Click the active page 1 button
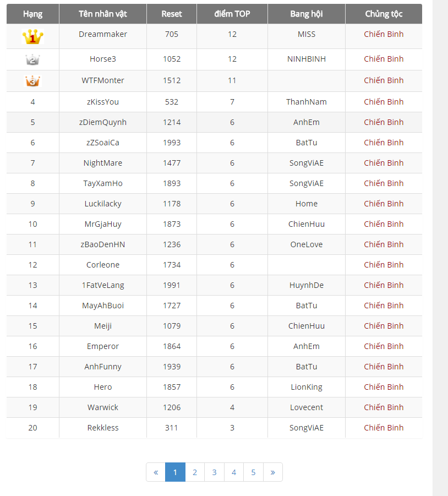 (175, 472)
